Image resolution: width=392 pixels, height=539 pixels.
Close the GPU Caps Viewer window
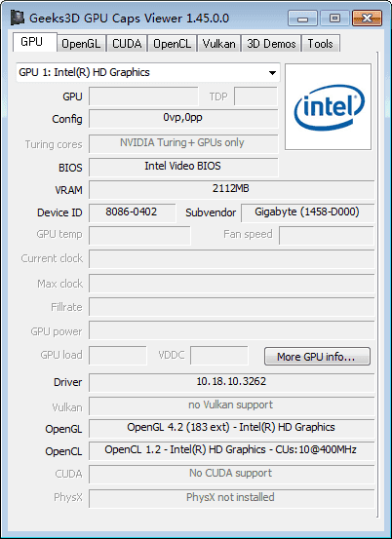click(x=367, y=19)
